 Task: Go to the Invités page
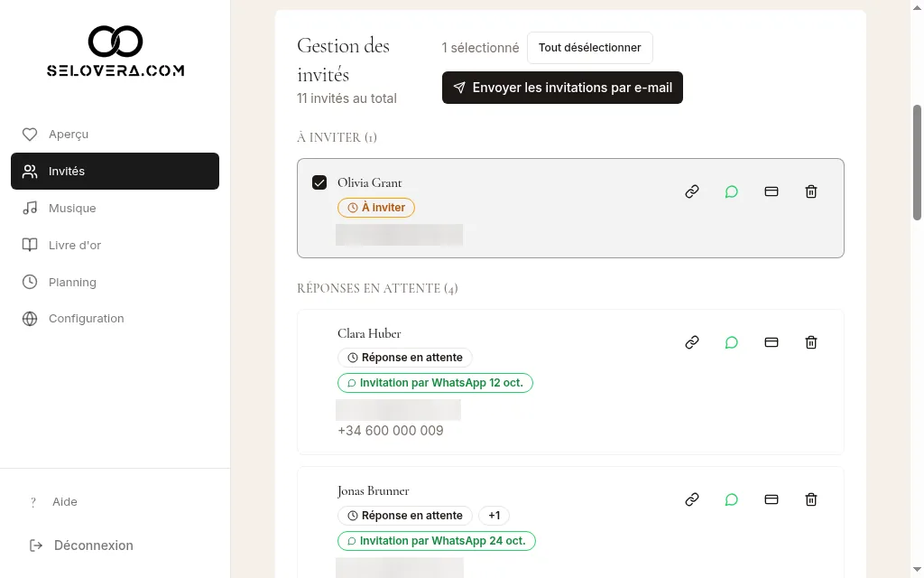coord(115,171)
